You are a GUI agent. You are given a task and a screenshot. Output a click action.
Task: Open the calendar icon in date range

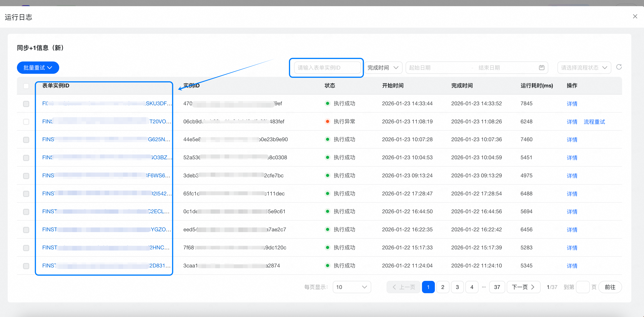click(542, 68)
